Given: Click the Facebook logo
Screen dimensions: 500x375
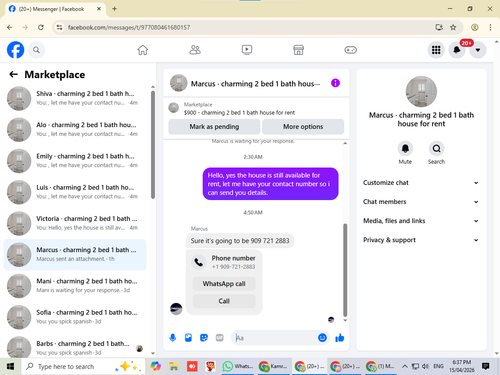Looking at the screenshot, I should click(x=15, y=50).
